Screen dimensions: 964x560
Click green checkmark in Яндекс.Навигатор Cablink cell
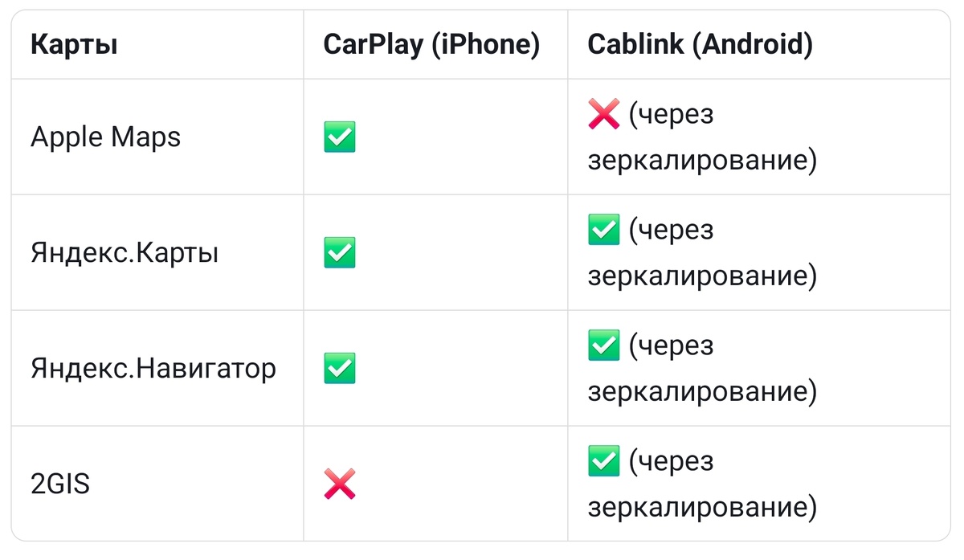(x=603, y=346)
